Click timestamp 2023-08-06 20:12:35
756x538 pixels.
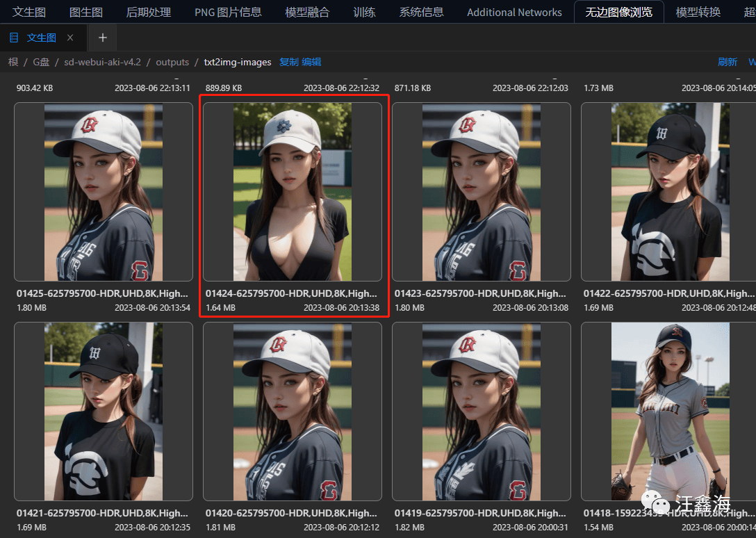tap(152, 528)
